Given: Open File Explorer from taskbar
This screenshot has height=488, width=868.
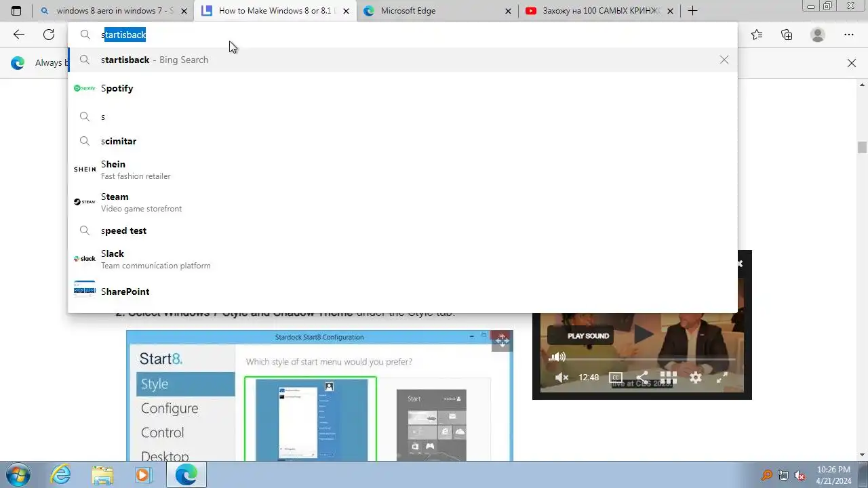Looking at the screenshot, I should coord(102,474).
